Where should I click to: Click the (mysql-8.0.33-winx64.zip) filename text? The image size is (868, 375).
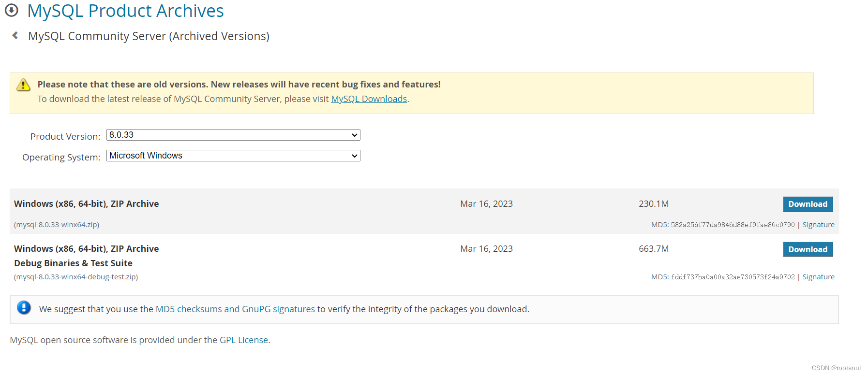pyautogui.click(x=57, y=225)
